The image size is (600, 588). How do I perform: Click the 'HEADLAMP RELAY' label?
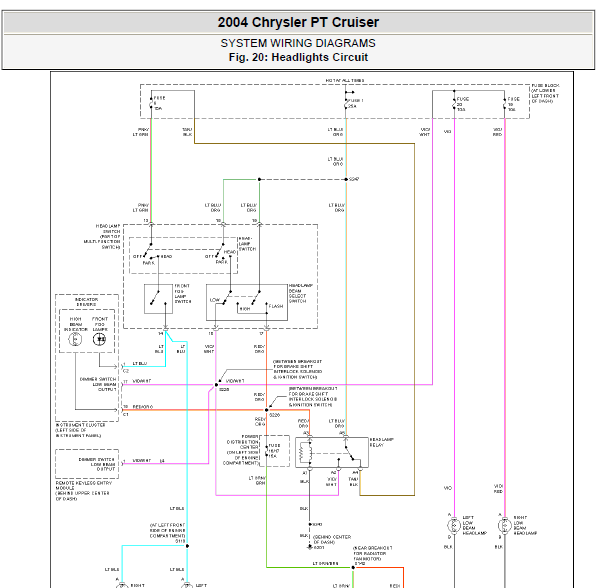[x=382, y=442]
